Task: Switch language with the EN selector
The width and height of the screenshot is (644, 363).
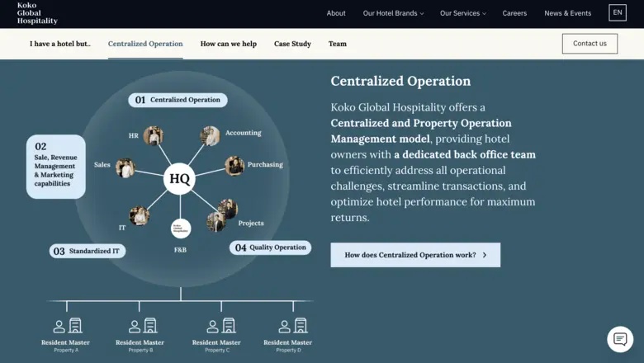Action: click(x=617, y=13)
